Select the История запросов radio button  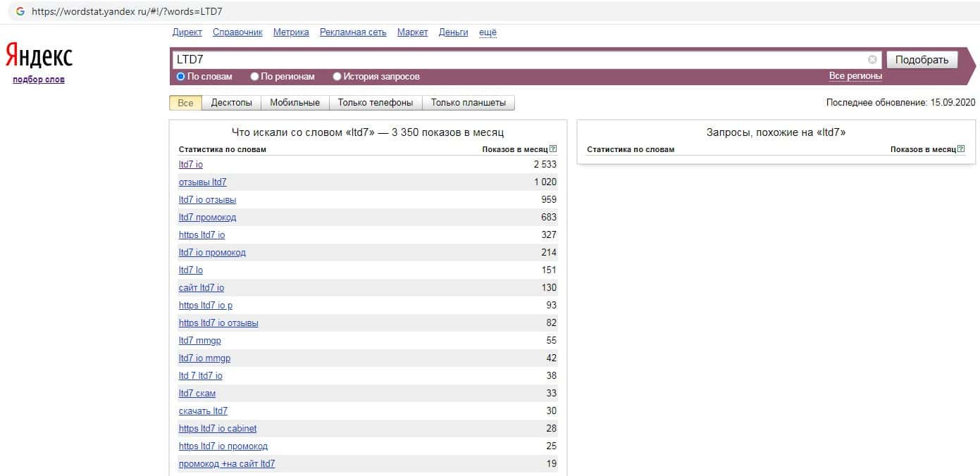tap(337, 77)
